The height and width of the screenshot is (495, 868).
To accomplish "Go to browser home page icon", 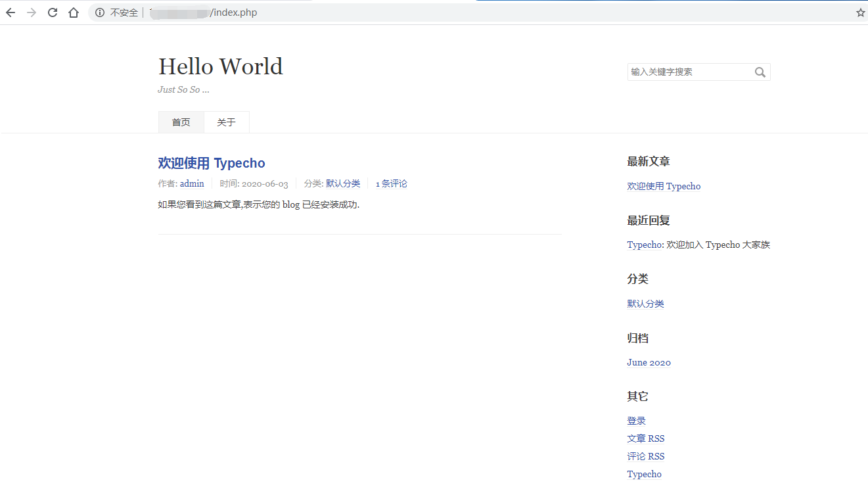I will click(x=74, y=12).
